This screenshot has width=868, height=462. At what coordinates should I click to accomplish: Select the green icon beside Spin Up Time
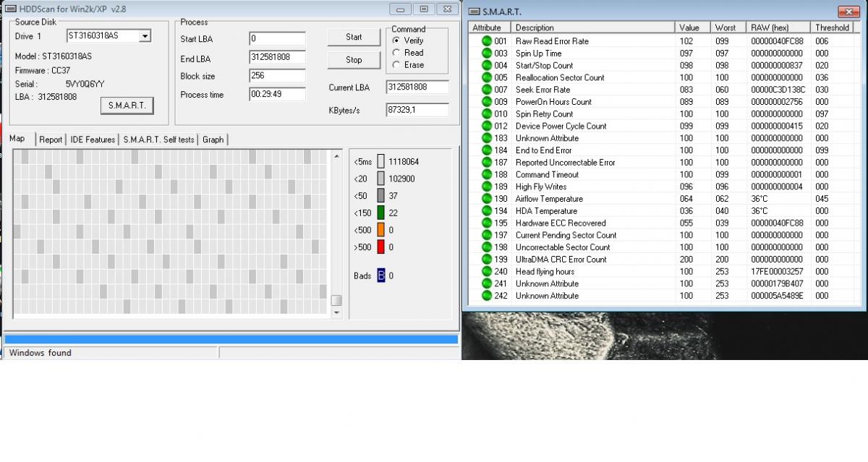(485, 54)
